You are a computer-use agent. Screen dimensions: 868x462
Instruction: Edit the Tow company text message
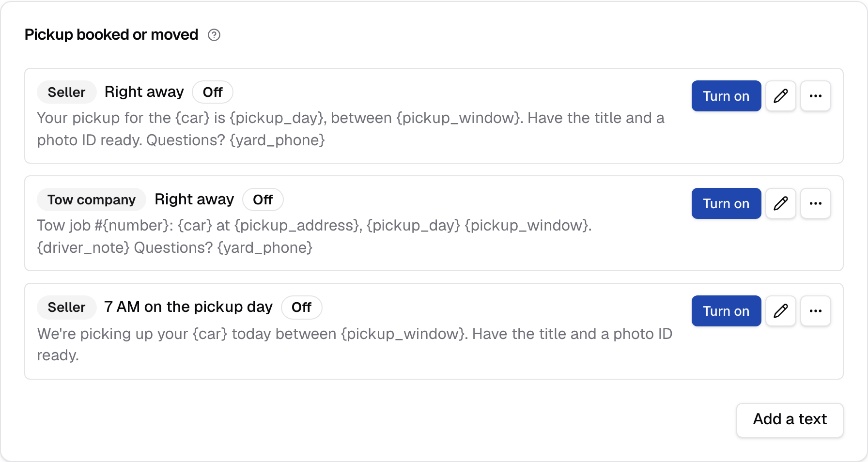[x=781, y=203]
